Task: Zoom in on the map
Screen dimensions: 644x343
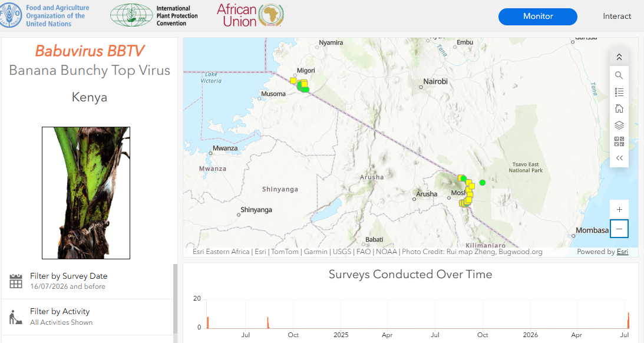Action: pos(619,209)
